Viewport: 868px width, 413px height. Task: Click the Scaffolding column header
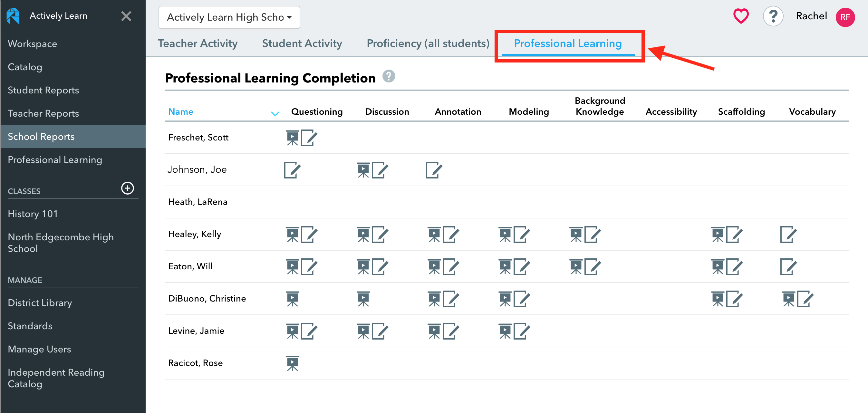pyautogui.click(x=741, y=111)
